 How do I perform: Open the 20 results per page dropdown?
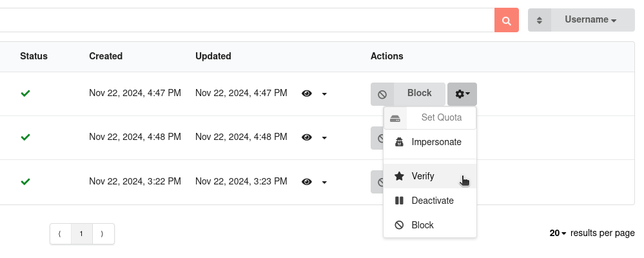[558, 233]
